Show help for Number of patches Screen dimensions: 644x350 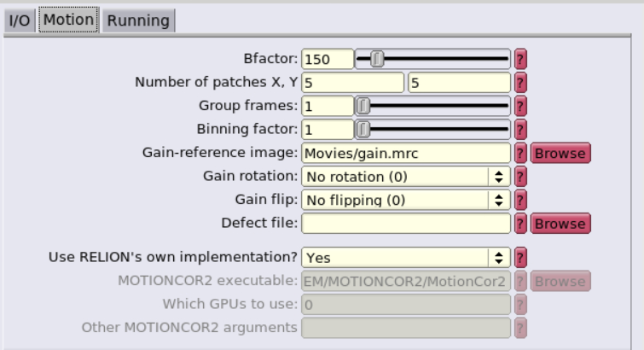coord(520,83)
